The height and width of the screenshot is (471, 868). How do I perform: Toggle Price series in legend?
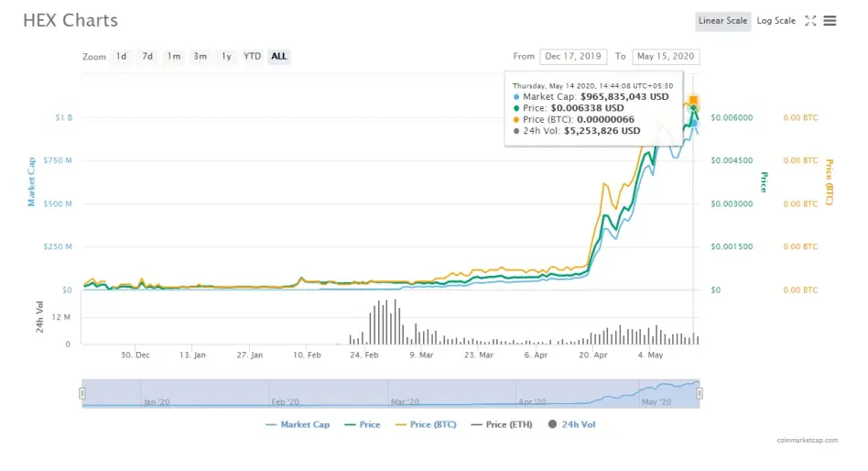click(363, 424)
